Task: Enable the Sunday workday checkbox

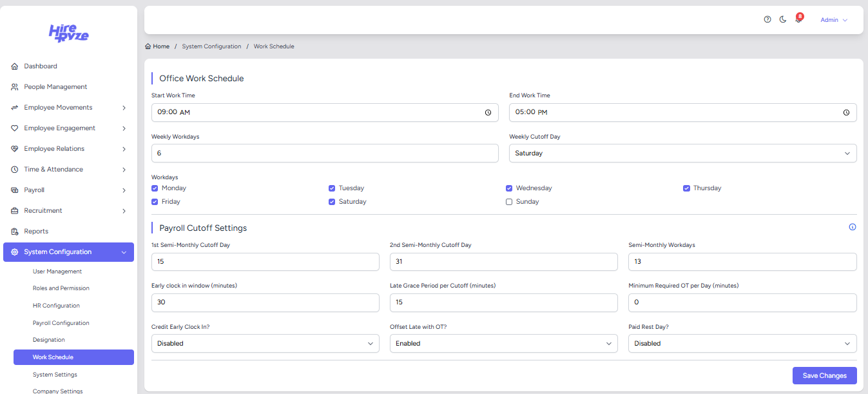Action: (x=509, y=202)
